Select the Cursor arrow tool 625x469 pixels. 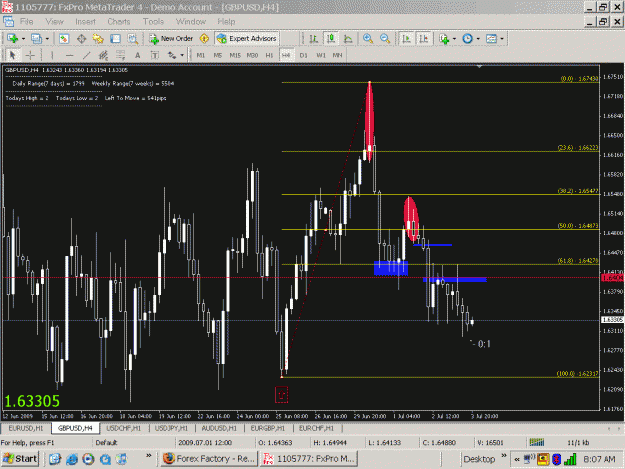tap(12, 55)
